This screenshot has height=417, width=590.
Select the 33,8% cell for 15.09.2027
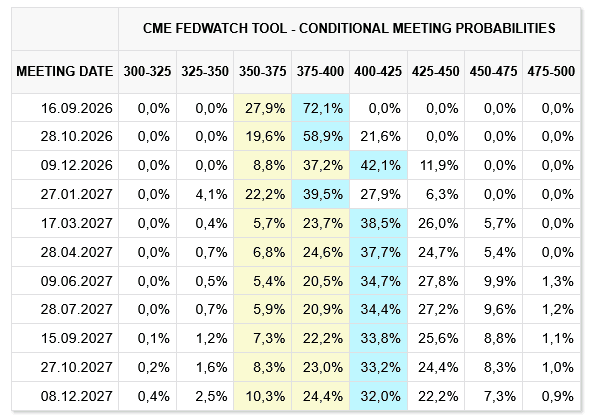[x=379, y=338]
